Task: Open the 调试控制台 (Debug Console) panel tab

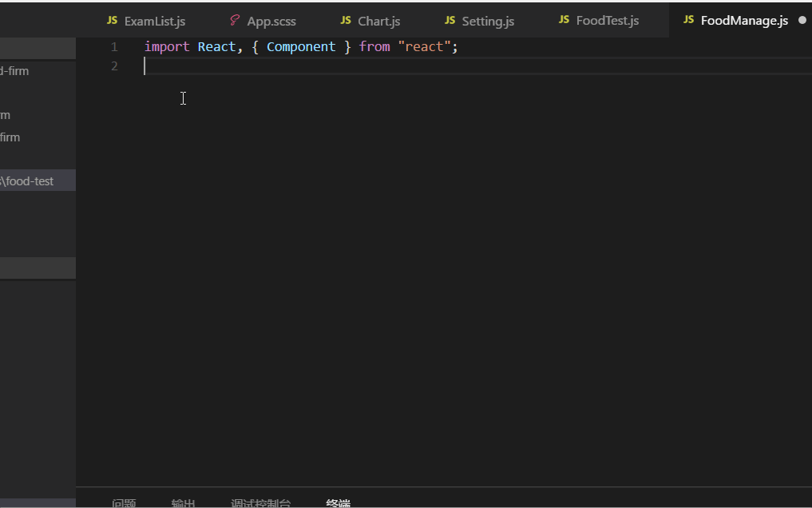Action: tap(259, 503)
